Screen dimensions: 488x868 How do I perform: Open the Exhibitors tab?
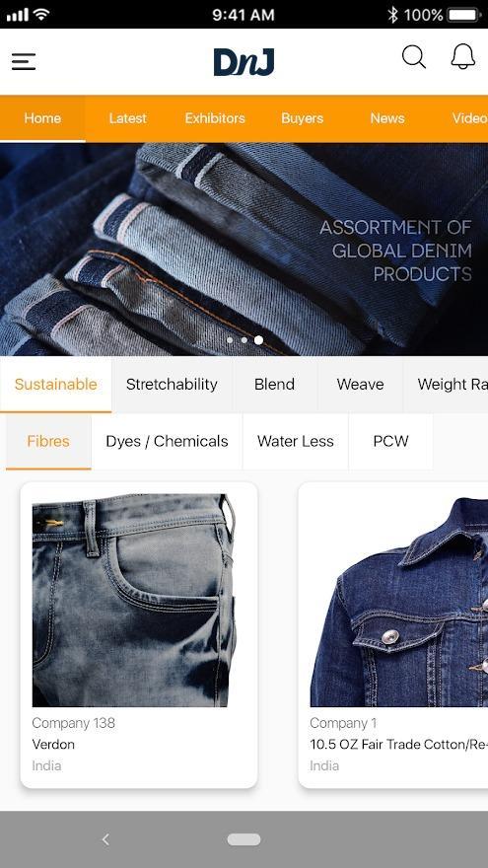coord(215,118)
